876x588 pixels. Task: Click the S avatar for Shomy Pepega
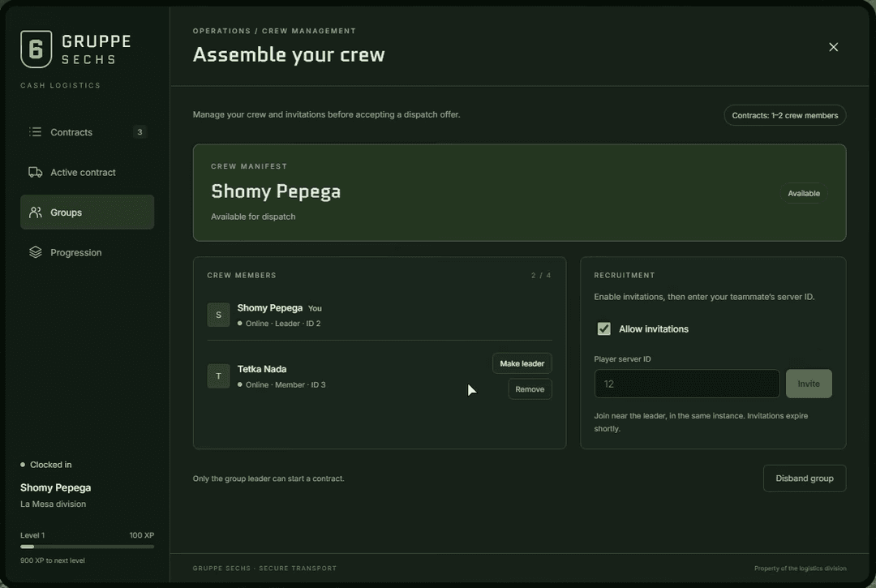218,315
